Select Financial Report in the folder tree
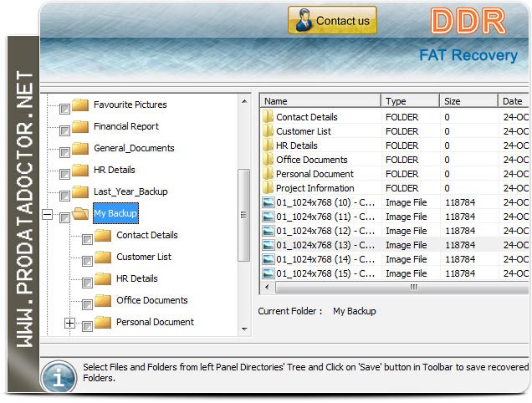The height and width of the screenshot is (403, 532). (x=126, y=126)
